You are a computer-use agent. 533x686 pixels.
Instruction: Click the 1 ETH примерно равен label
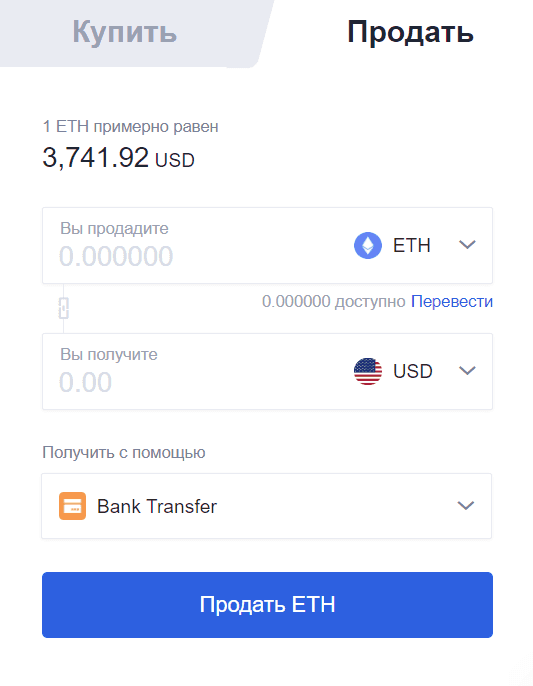tap(130, 127)
